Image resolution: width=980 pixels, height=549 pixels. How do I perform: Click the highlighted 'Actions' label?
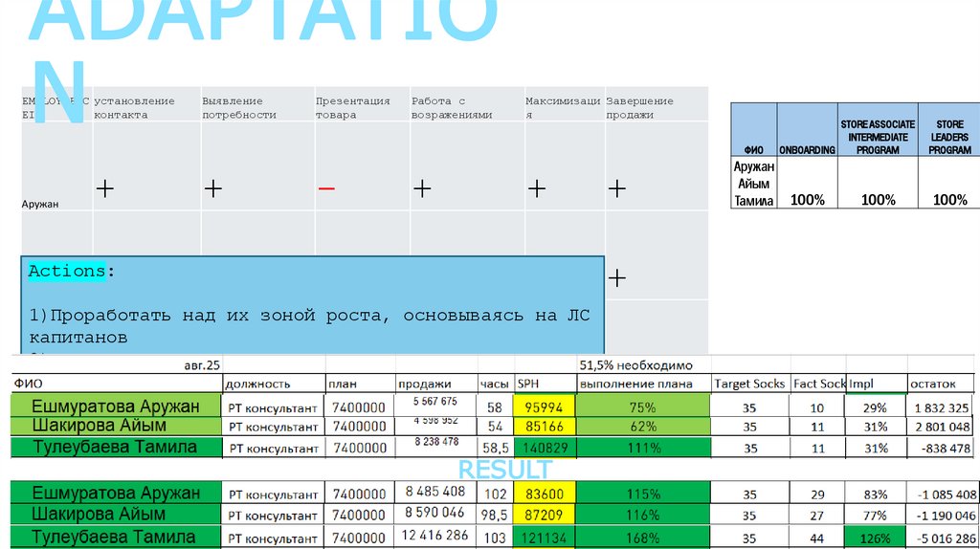[x=67, y=271]
